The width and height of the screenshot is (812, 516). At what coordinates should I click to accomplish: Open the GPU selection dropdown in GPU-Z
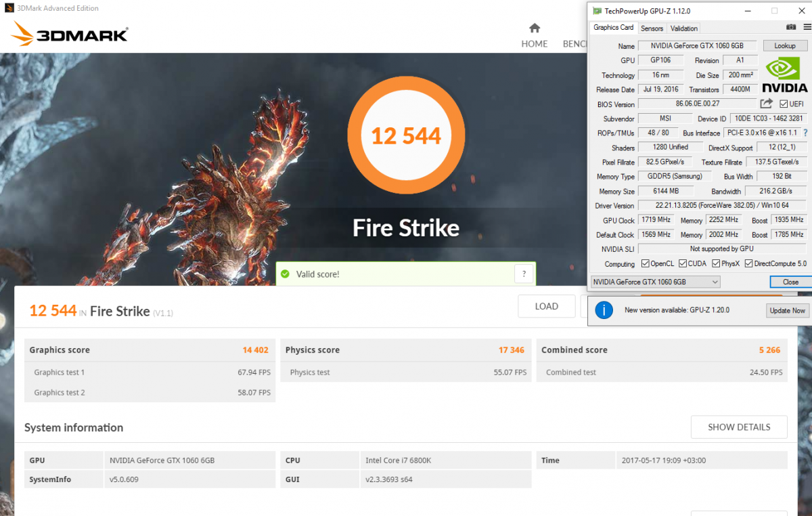(656, 282)
